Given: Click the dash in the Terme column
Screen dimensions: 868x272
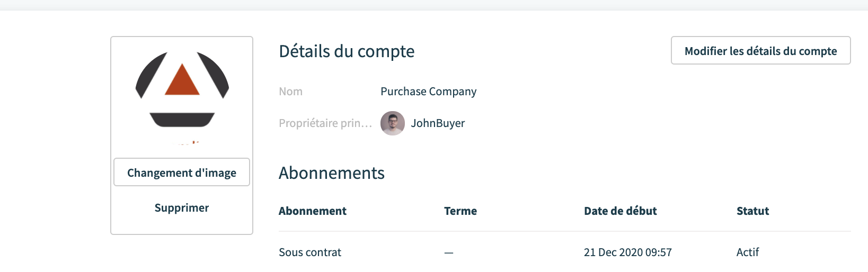Looking at the screenshot, I should click(x=449, y=253).
